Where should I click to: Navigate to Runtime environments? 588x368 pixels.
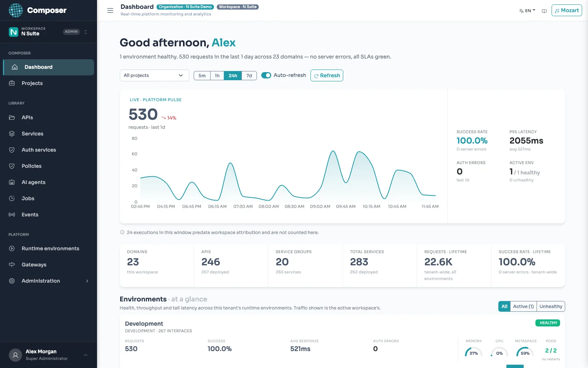click(x=49, y=248)
